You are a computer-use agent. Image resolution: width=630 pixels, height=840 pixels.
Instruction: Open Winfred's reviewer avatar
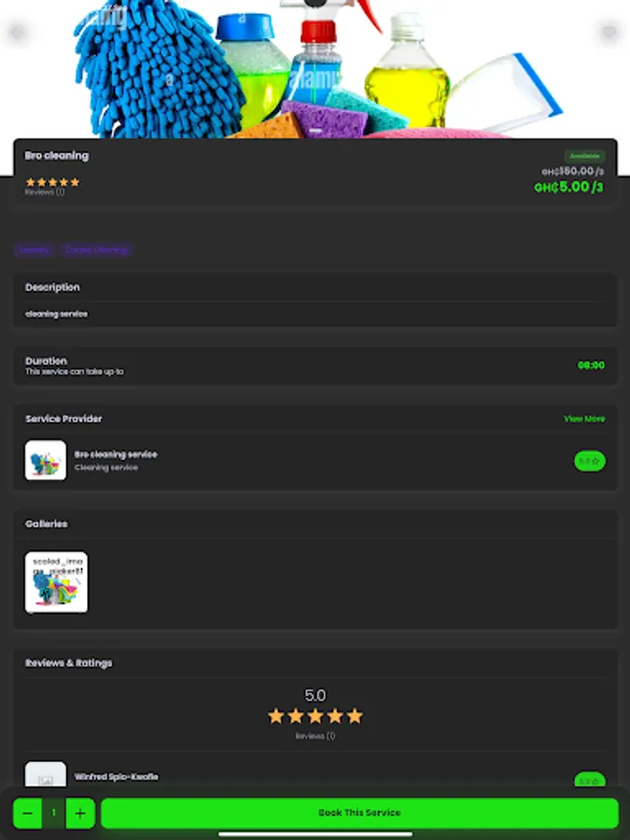[46, 775]
